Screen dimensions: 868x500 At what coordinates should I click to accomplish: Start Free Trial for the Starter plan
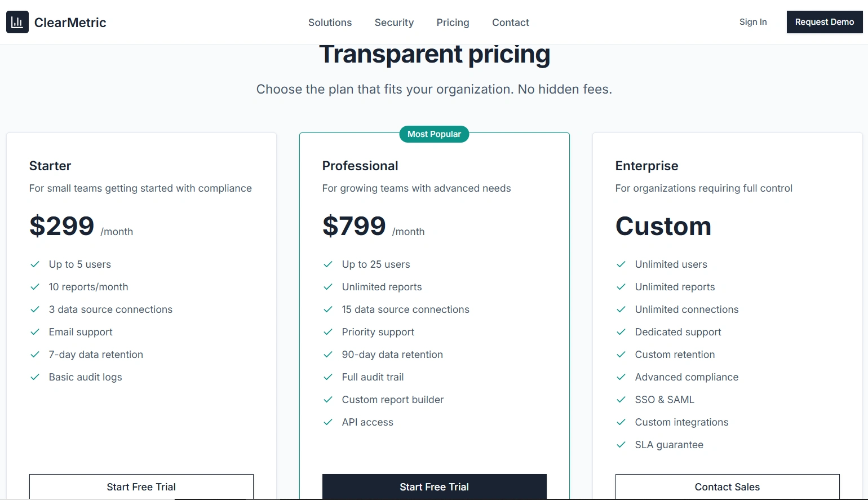(x=141, y=486)
